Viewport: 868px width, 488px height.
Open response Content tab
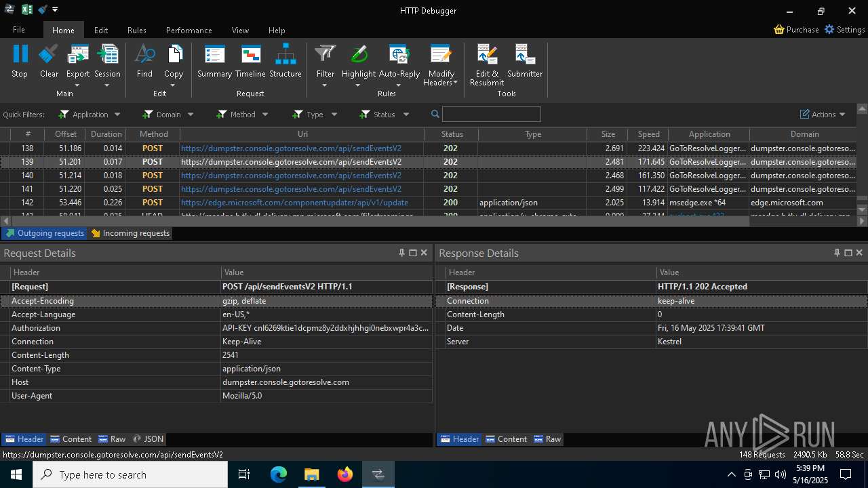click(x=507, y=439)
